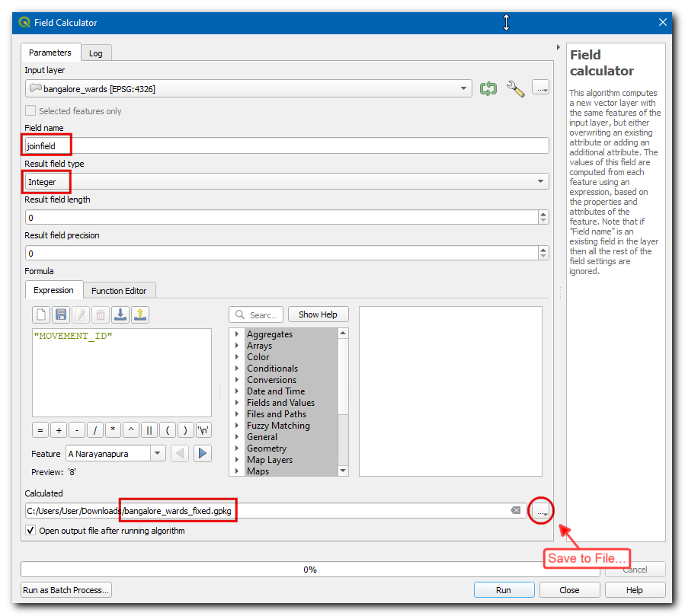Open advanced options wrench icon
Viewport: 685px width, 616px height.
click(516, 88)
